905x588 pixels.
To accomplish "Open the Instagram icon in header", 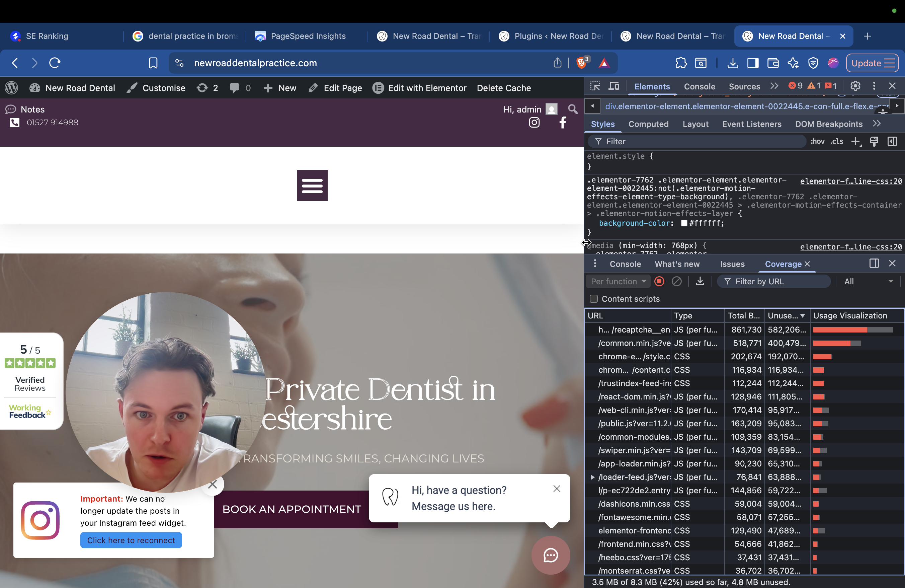I will (x=534, y=123).
